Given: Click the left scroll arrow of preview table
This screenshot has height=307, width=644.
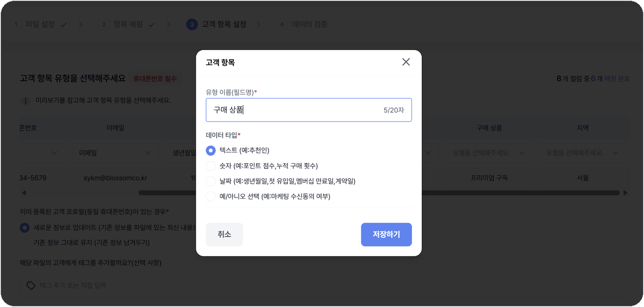Looking at the screenshot, I should pos(24,193).
